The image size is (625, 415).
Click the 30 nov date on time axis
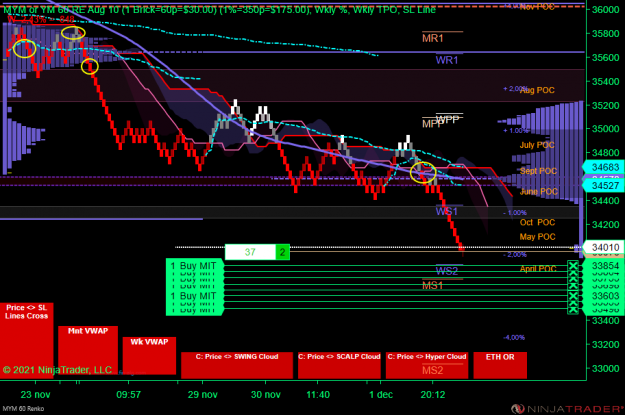tap(265, 395)
